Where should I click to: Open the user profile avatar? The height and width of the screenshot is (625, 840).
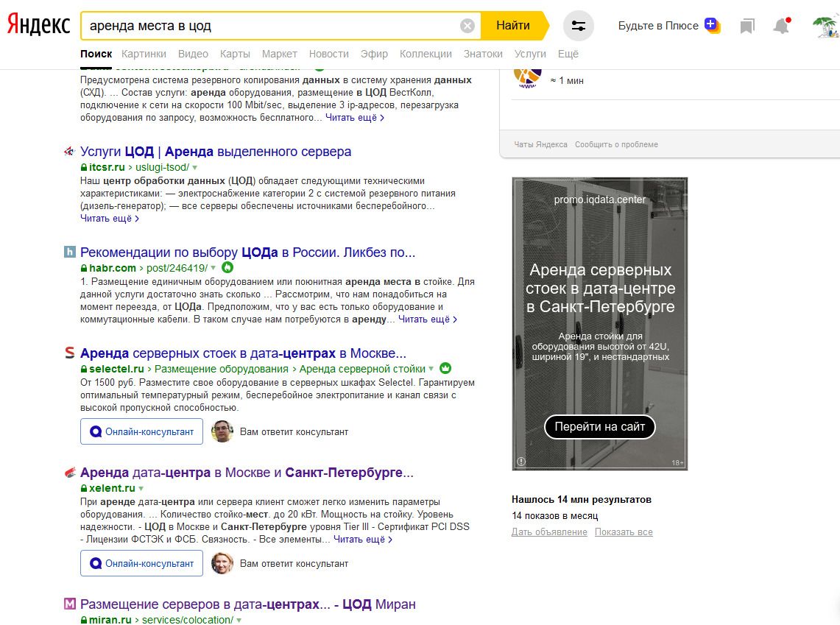point(826,27)
